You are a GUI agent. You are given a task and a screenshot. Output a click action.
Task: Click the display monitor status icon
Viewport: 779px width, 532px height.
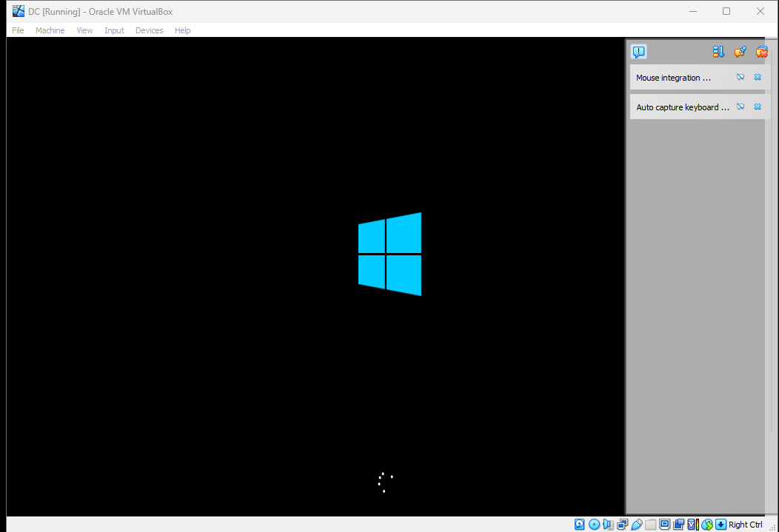pos(665,524)
